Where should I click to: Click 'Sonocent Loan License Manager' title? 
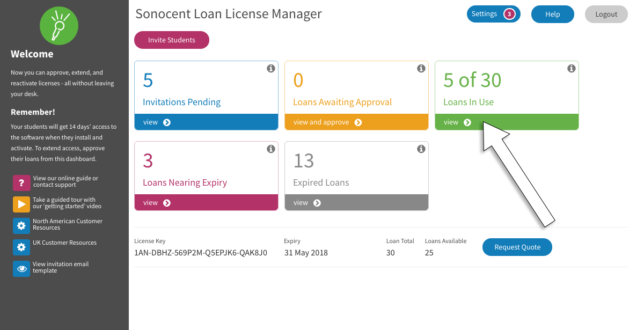point(229,14)
